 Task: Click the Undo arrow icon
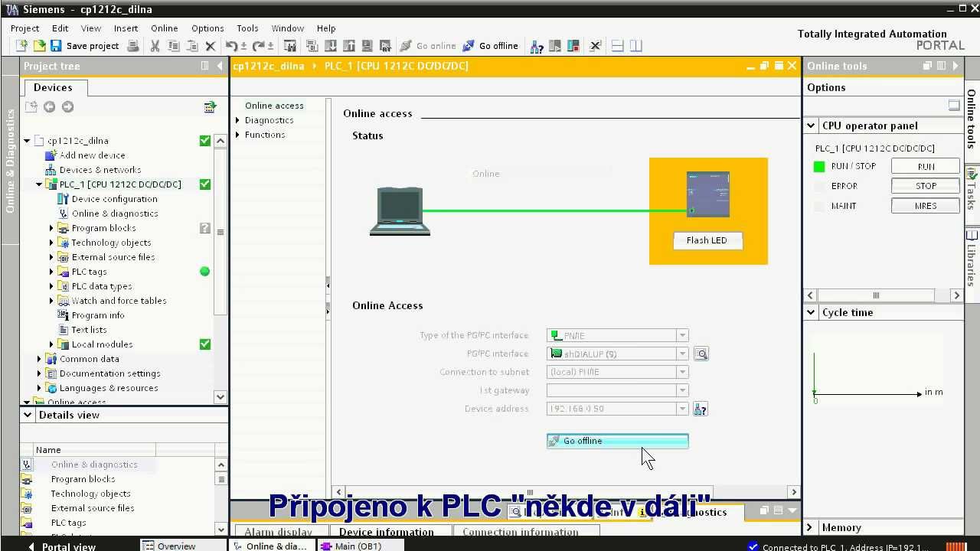tap(231, 46)
